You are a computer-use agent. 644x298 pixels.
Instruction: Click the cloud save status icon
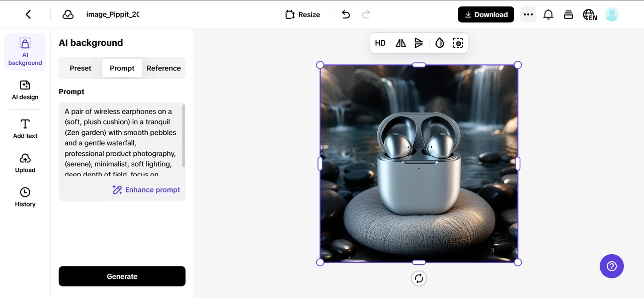[x=68, y=15]
